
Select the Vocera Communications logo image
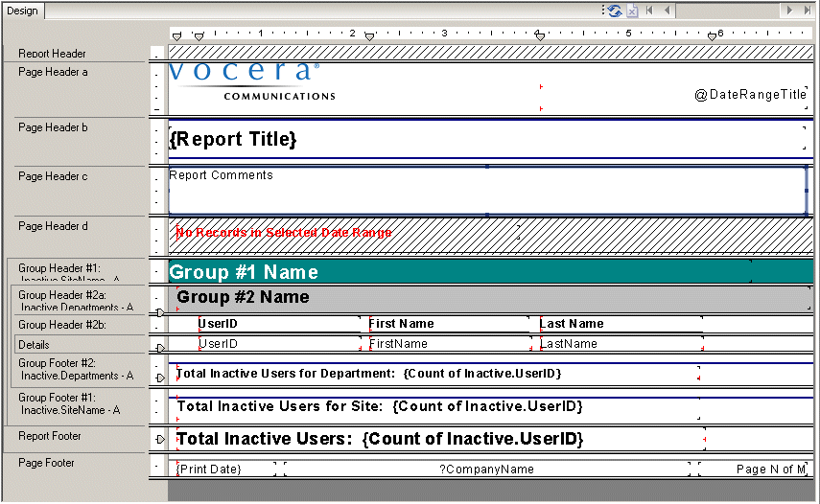251,81
